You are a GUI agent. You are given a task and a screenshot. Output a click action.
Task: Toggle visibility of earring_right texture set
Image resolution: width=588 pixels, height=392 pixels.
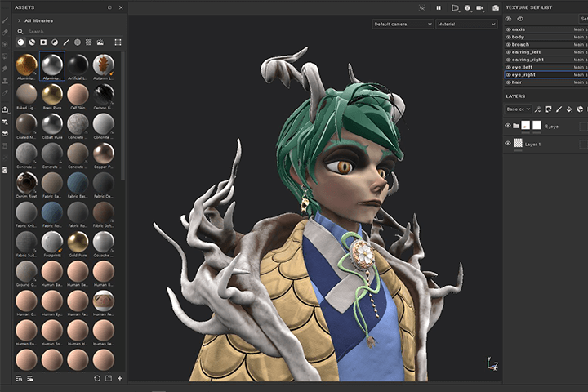pyautogui.click(x=509, y=60)
